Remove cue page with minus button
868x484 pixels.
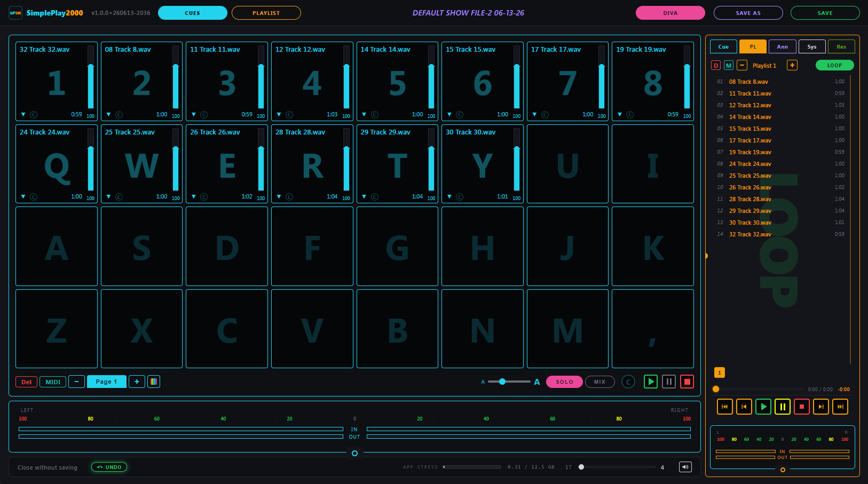76,382
